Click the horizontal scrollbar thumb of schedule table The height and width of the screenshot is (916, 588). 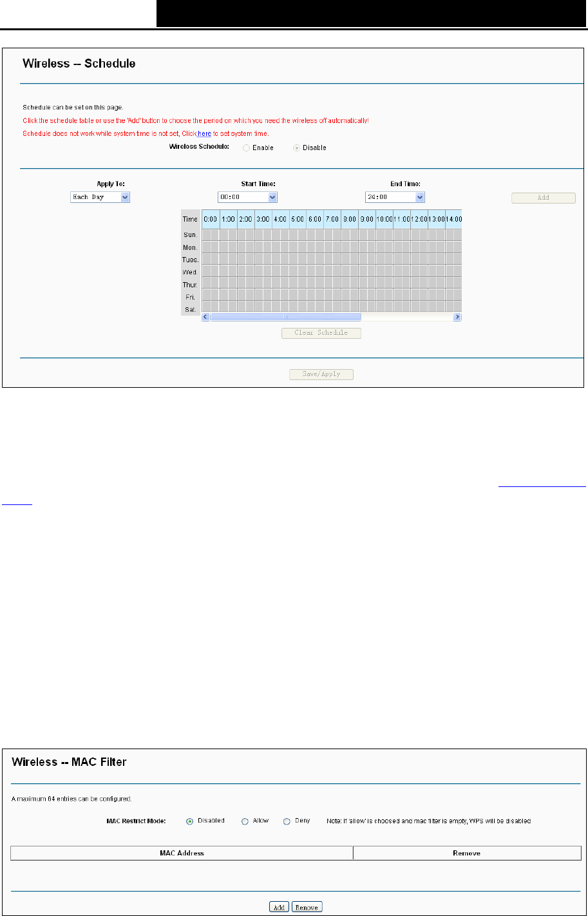click(286, 317)
